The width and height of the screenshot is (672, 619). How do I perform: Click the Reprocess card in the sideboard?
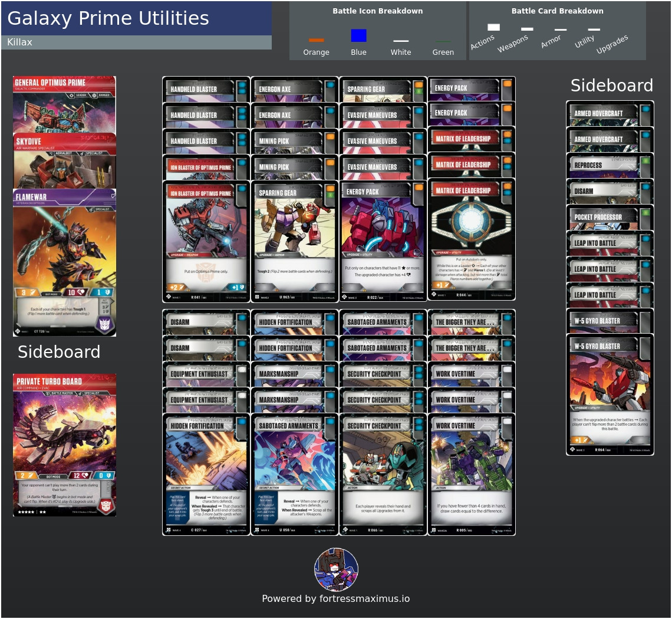pyautogui.click(x=610, y=166)
